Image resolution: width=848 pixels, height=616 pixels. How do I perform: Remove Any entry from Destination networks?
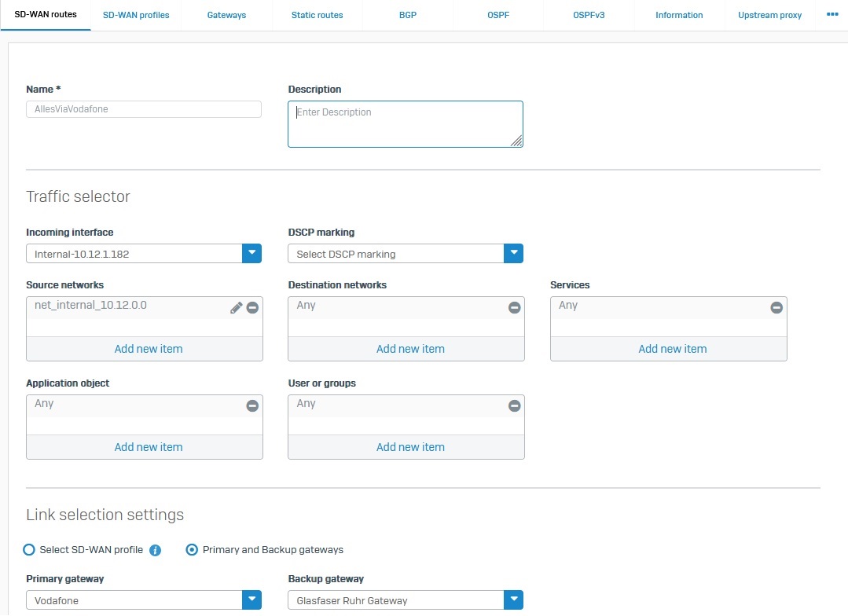pyautogui.click(x=514, y=308)
